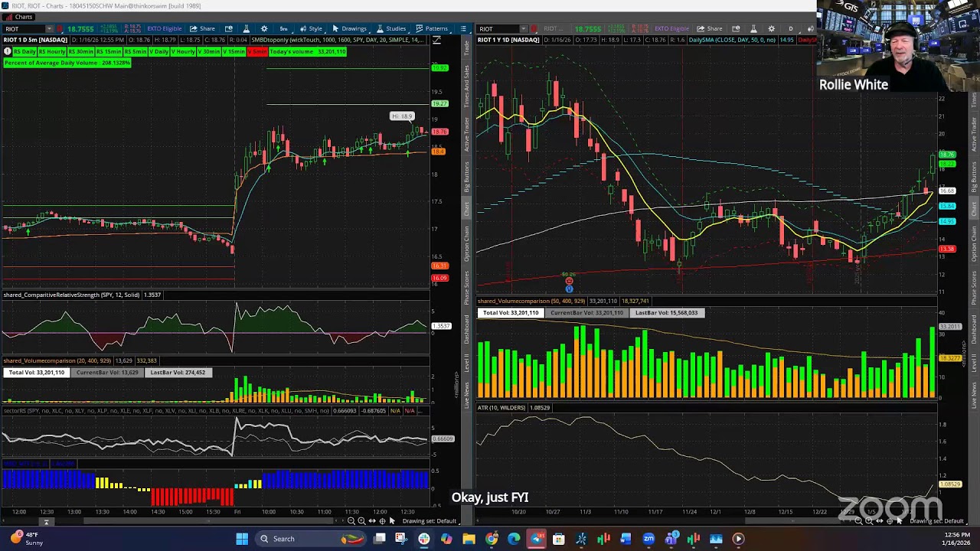The width and height of the screenshot is (980, 551).
Task: Click the right chart quick-time snapshot icon
Action: tap(736, 29)
